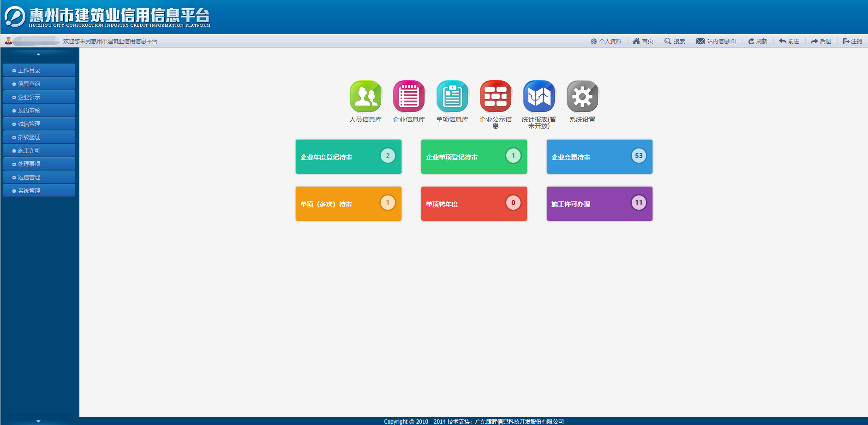Click the 刷新 refresh button
868x425 pixels.
758,41
